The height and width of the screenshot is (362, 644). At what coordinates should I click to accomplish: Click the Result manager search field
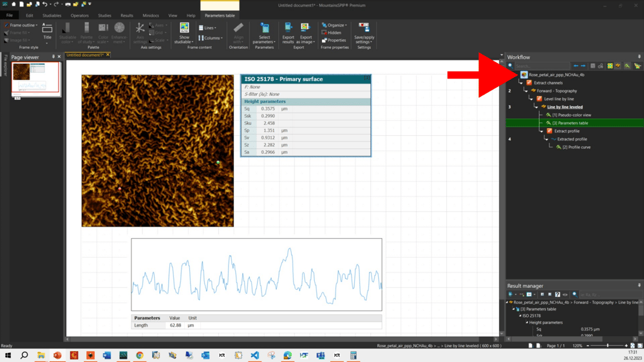click(x=610, y=294)
